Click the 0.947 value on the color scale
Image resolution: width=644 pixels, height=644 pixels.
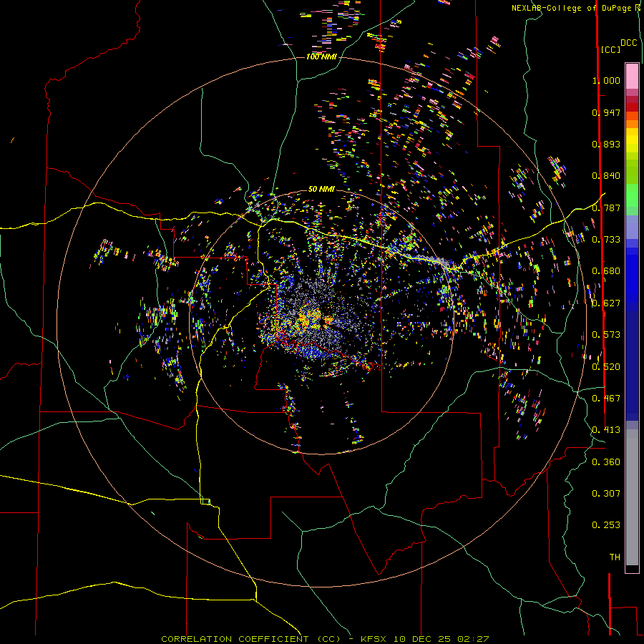[x=606, y=112]
